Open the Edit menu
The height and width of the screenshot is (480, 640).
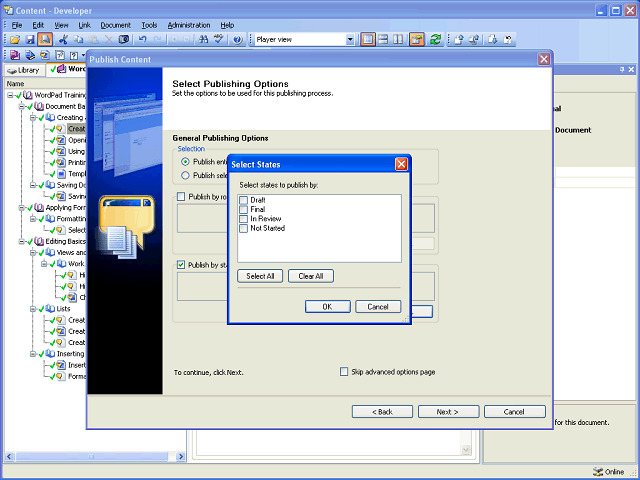point(38,25)
